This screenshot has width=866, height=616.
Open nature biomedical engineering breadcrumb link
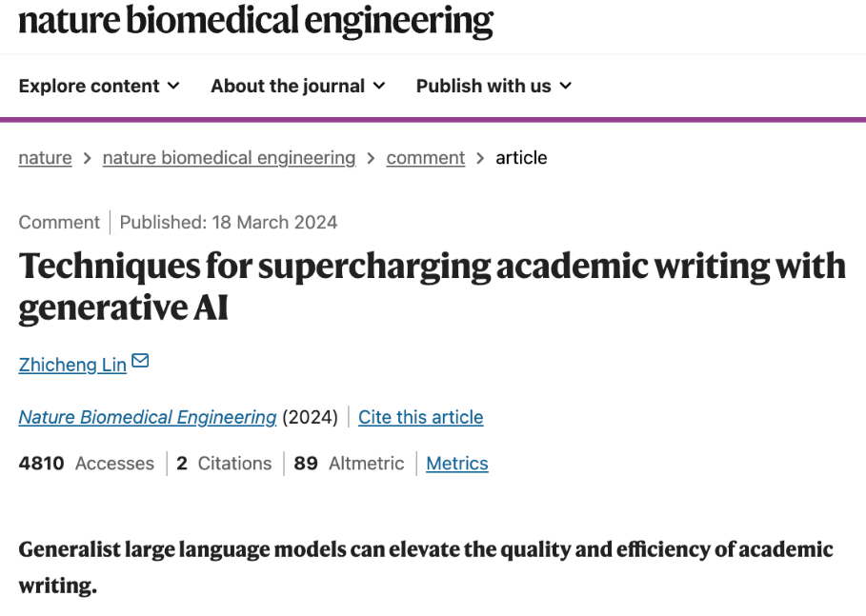(x=230, y=158)
